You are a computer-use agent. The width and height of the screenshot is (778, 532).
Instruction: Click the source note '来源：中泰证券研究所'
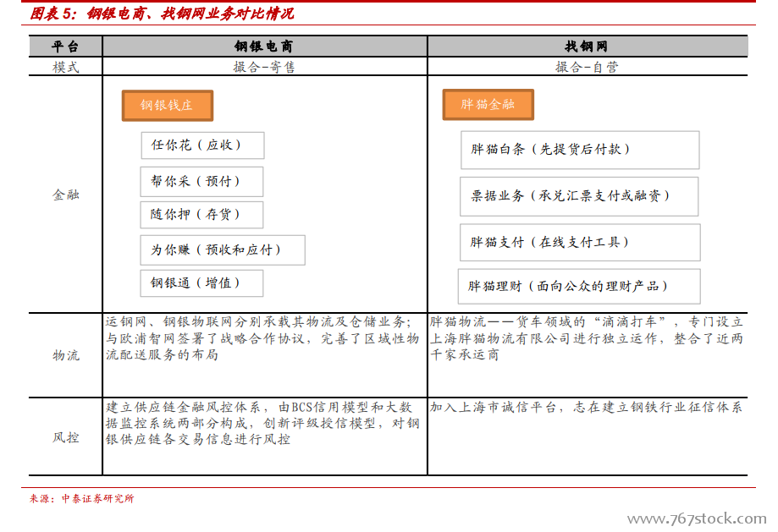point(82,499)
